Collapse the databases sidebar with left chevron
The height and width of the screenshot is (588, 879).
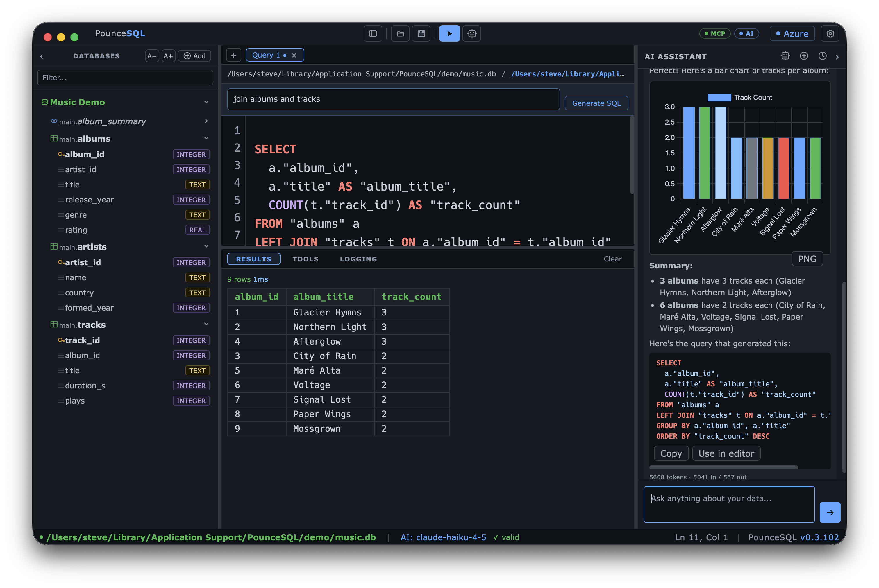click(x=42, y=57)
